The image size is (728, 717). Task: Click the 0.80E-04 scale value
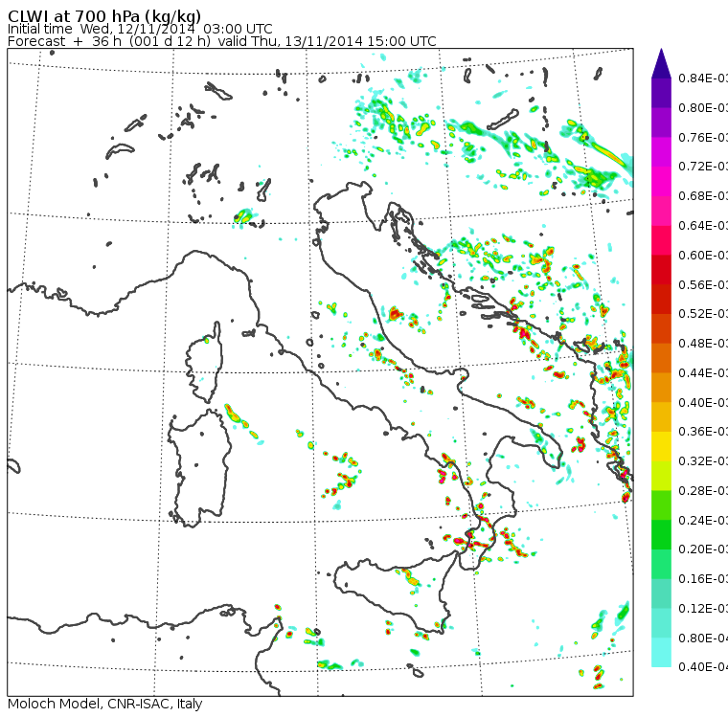(x=703, y=639)
